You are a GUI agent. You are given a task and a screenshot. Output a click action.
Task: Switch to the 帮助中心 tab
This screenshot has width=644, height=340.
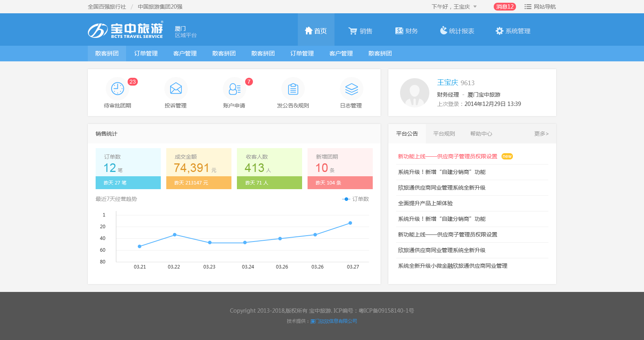click(x=481, y=134)
